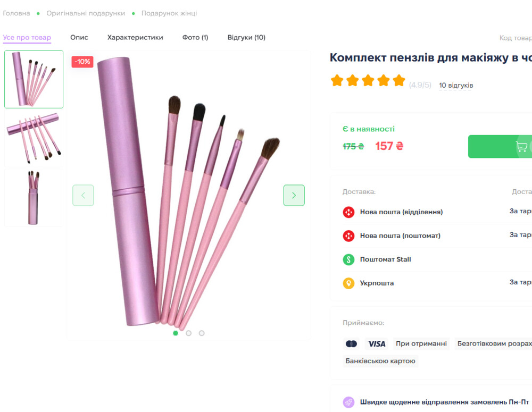The width and height of the screenshot is (532, 412).
Task: Click the purple fast shipping icon
Action: point(348,402)
